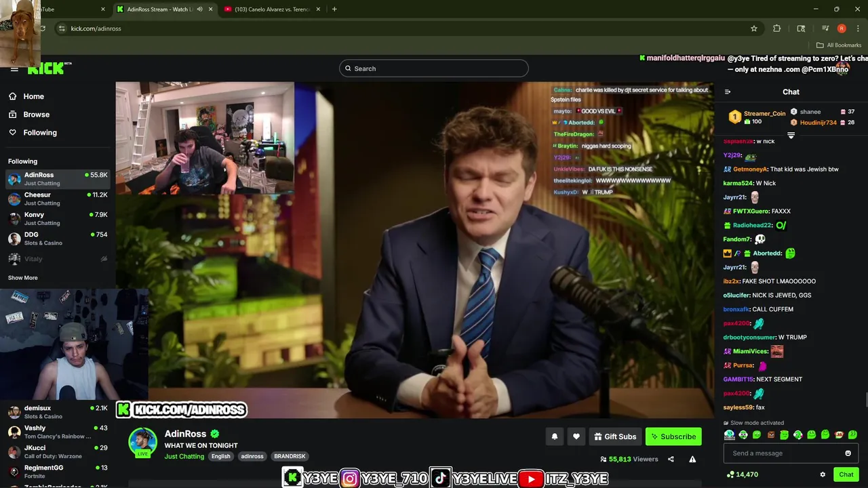Click the stream video player
868x488 pixels.
414,250
